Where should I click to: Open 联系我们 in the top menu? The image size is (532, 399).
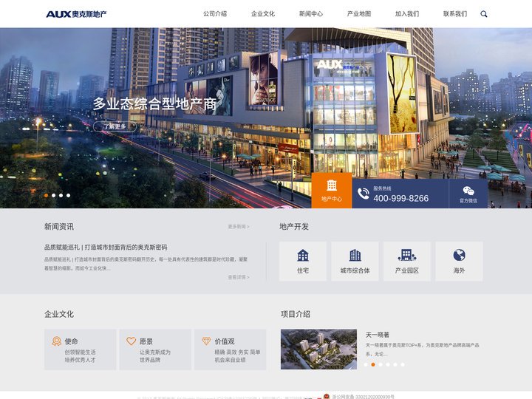click(x=455, y=14)
